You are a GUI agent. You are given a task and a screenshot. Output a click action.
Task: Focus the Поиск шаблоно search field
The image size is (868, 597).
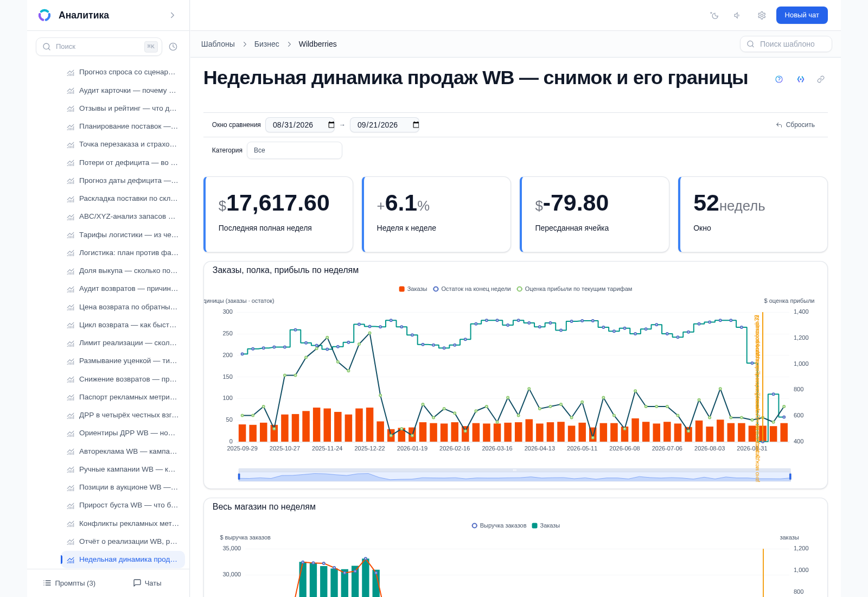click(786, 44)
